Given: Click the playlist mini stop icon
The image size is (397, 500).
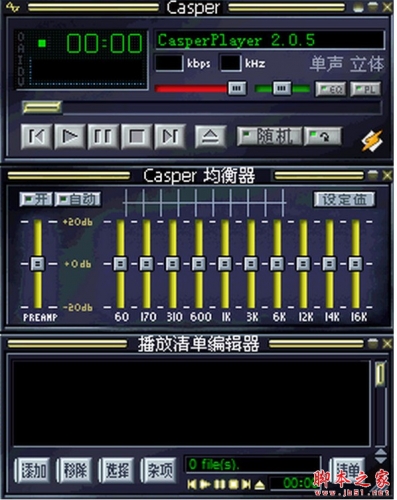Looking at the screenshot, I should [233, 484].
